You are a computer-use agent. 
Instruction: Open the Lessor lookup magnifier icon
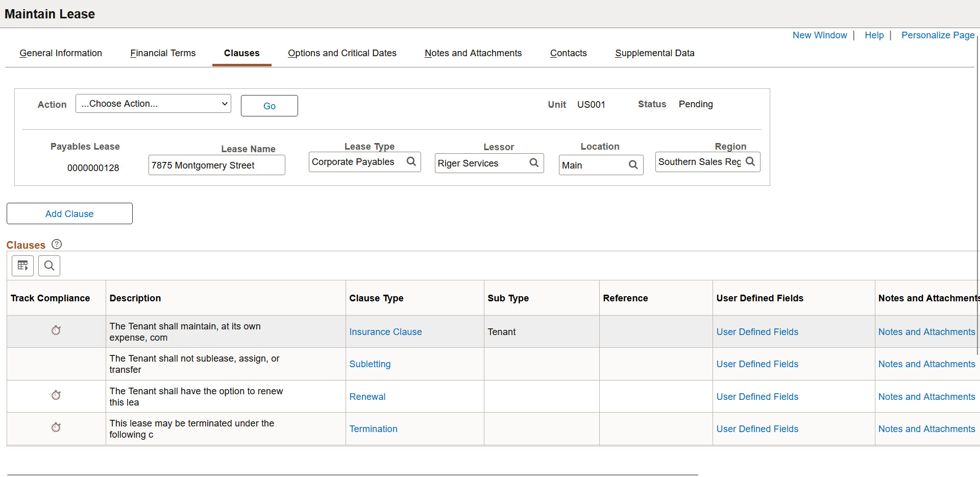tap(534, 163)
